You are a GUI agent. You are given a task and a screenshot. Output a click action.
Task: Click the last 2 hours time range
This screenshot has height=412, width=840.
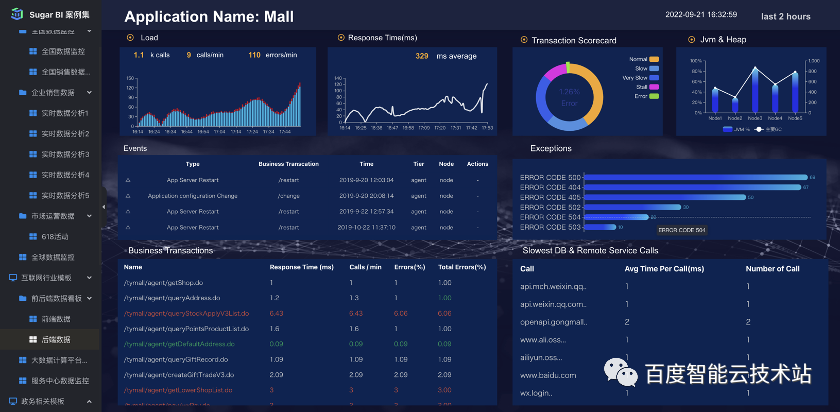[785, 16]
